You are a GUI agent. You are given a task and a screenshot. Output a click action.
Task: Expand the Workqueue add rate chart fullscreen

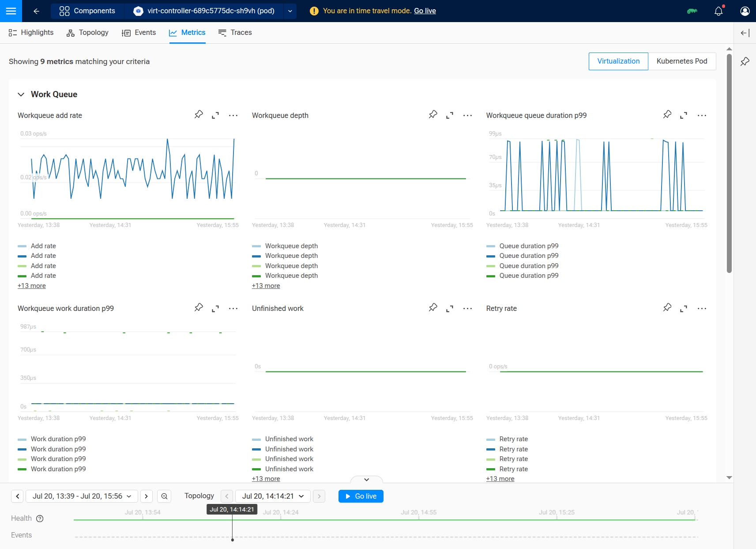215,115
